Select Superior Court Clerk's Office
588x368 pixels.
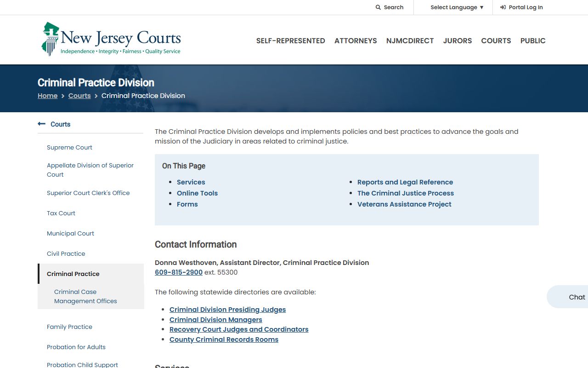88,193
